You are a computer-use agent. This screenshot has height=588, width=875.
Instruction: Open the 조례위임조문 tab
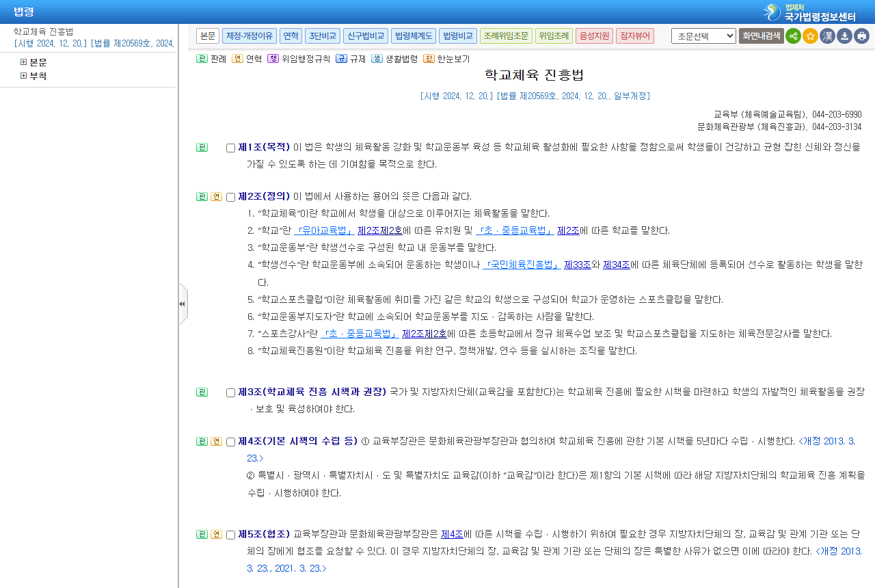506,36
